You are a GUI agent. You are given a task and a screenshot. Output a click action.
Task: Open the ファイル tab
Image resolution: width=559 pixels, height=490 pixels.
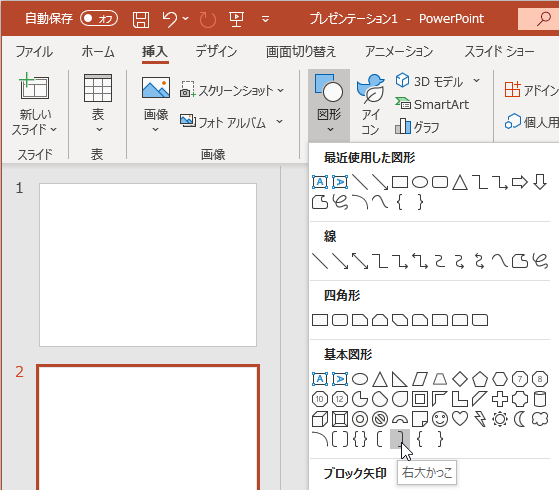[x=34, y=52]
